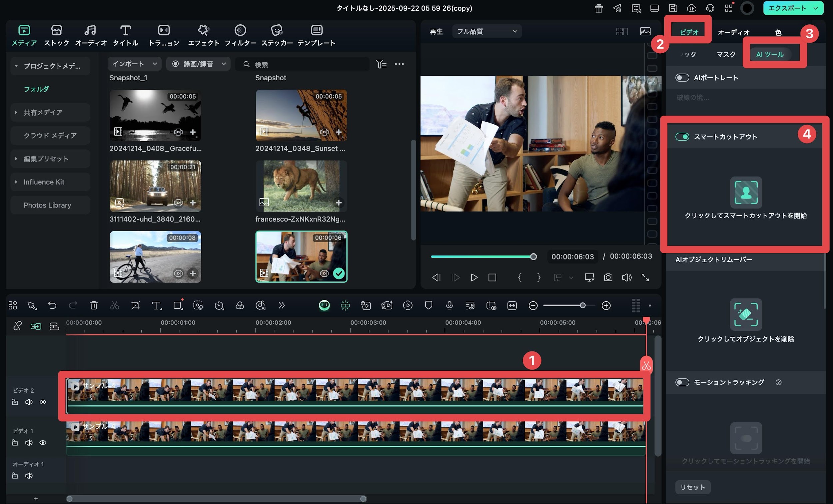This screenshot has width=833, height=504.
Task: Open Photos Library in the sidebar
Action: pyautogui.click(x=50, y=205)
